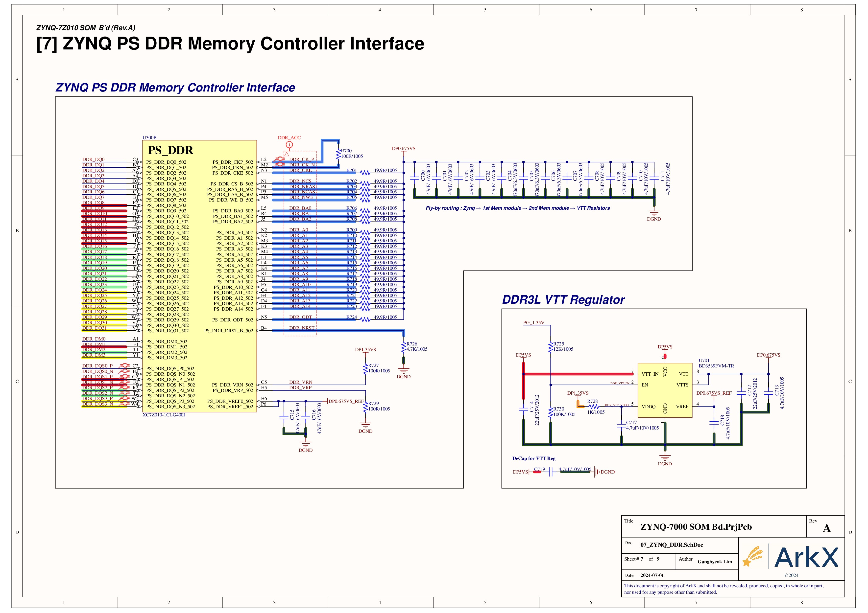This screenshot has width=868, height=613.
Task: Click the PG_1.35V net port
Action: point(533,322)
